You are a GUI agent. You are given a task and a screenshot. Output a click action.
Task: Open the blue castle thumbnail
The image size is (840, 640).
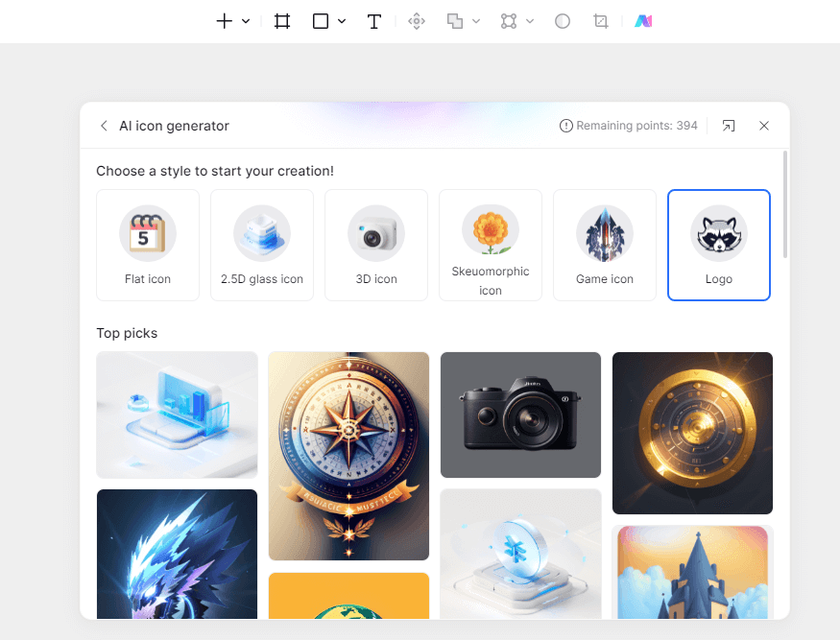(x=693, y=573)
